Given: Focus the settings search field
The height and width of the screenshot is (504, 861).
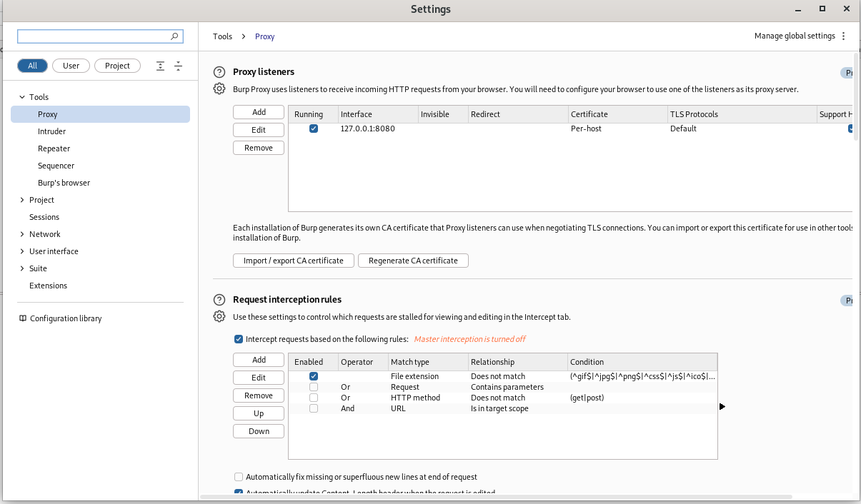Looking at the screenshot, I should [x=100, y=36].
